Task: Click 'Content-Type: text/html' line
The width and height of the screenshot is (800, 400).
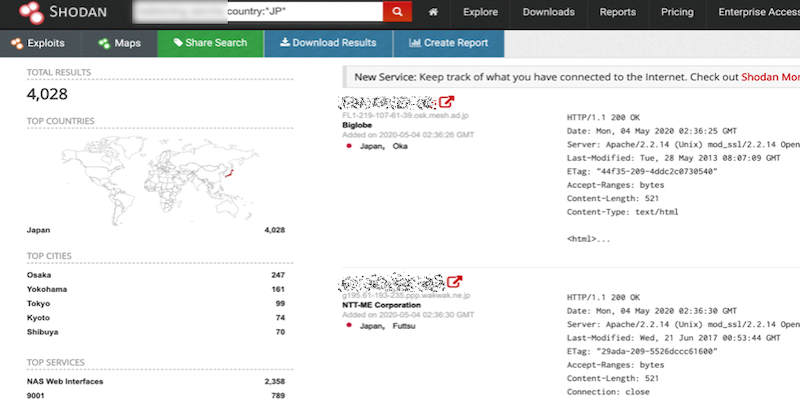Action: click(622, 212)
